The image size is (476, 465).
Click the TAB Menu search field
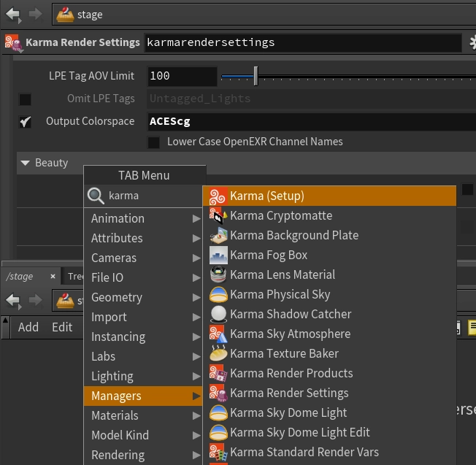(143, 196)
